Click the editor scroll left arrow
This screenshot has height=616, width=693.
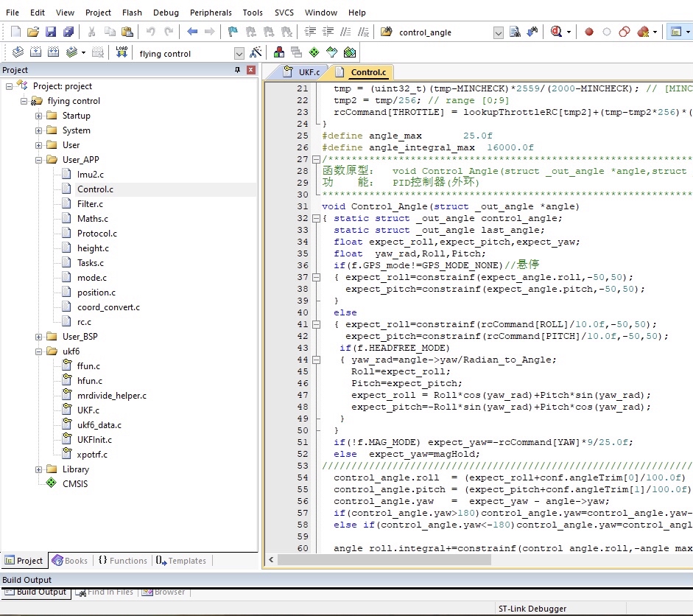(x=271, y=560)
